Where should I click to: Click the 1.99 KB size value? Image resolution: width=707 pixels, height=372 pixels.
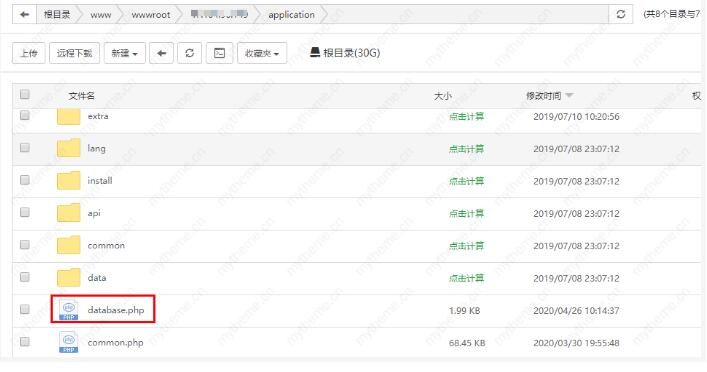click(464, 311)
